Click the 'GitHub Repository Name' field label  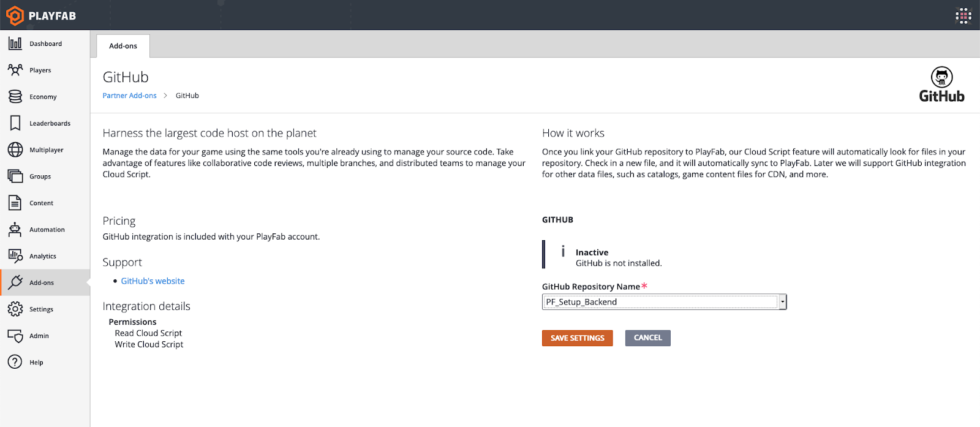(x=591, y=287)
